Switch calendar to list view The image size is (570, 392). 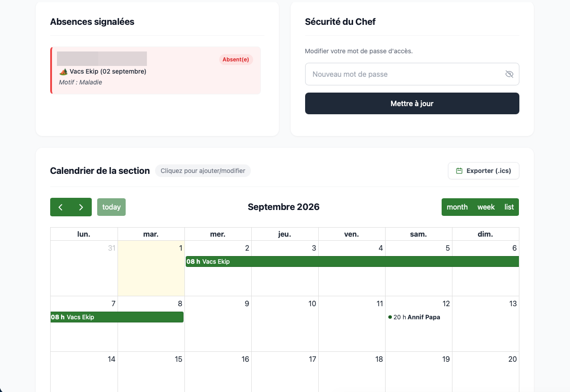(x=509, y=207)
